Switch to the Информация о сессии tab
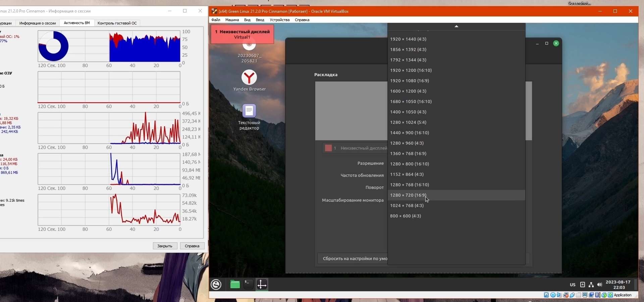644x302 pixels. click(x=38, y=23)
